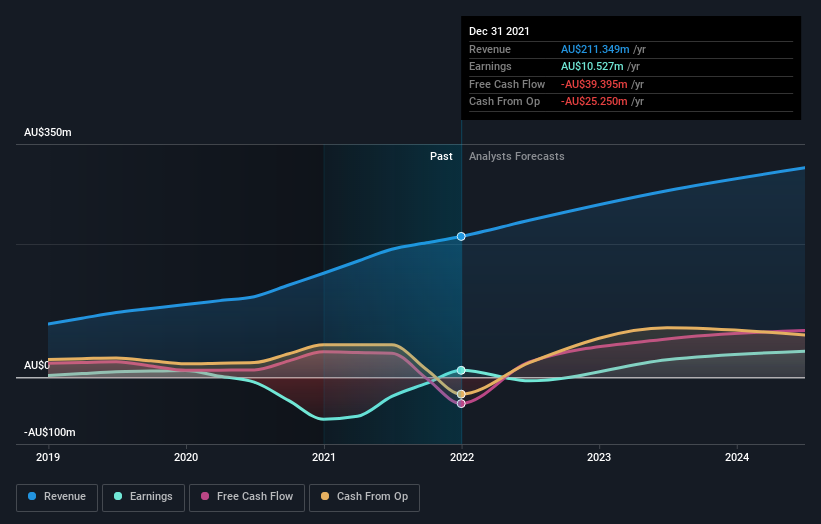Click the 2023 x-axis label
The image size is (821, 524).
[x=599, y=457]
